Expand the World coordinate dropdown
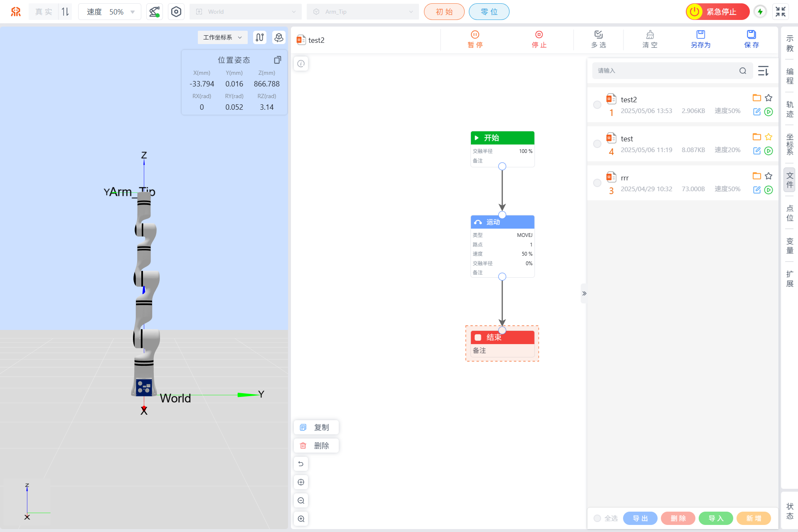 (x=246, y=12)
